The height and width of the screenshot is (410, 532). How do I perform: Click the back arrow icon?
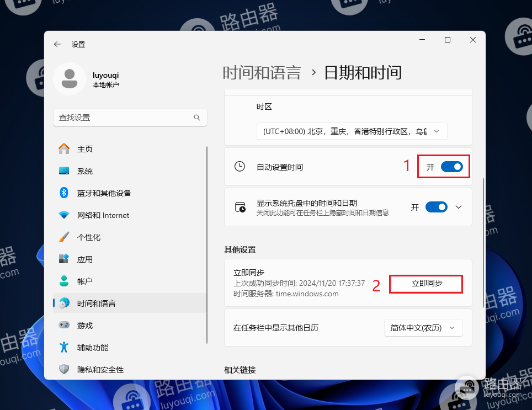[x=57, y=44]
